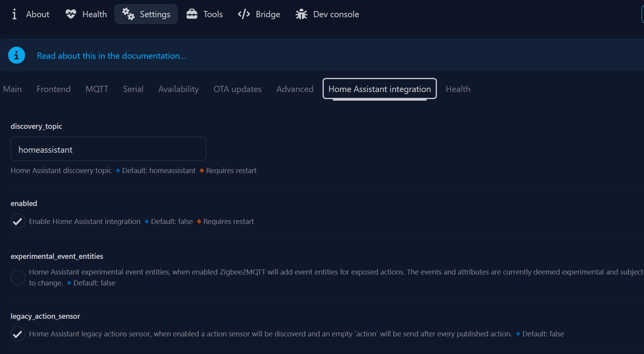Image resolution: width=644 pixels, height=354 pixels.
Task: Select the OTA updates tab
Action: (x=238, y=89)
